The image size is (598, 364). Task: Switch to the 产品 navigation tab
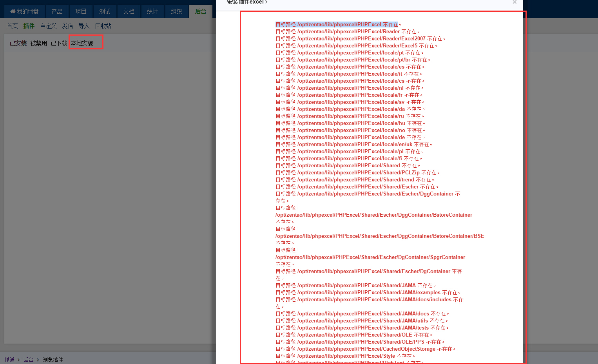(57, 11)
